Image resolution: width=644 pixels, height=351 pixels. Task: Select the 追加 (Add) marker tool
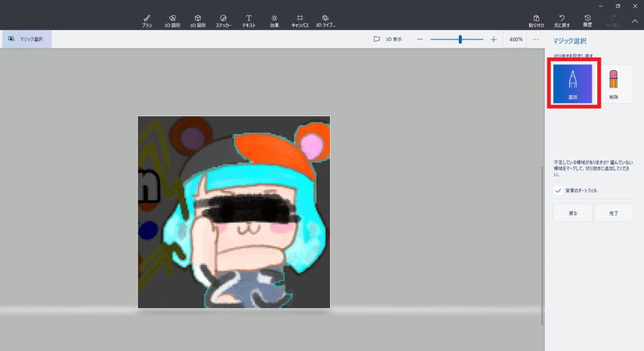point(572,84)
